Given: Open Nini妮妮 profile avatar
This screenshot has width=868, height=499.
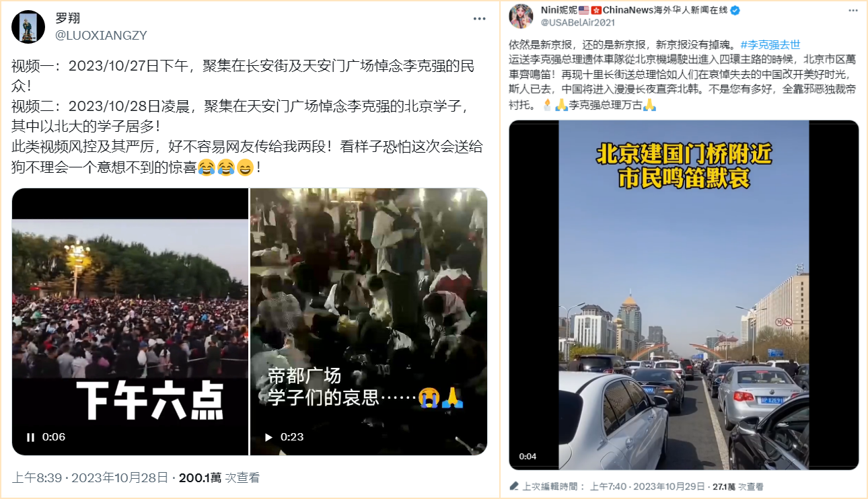Looking at the screenshot, I should pyautogui.click(x=522, y=15).
